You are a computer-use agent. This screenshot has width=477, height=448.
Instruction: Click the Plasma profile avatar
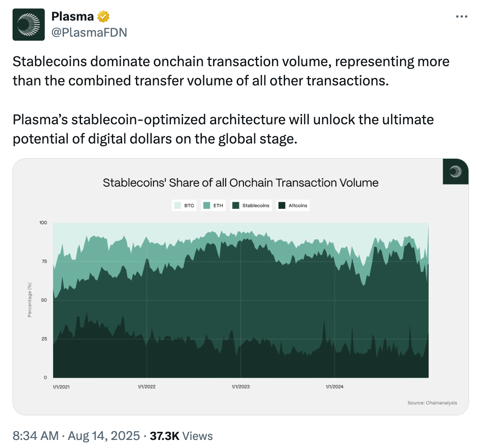29,25
